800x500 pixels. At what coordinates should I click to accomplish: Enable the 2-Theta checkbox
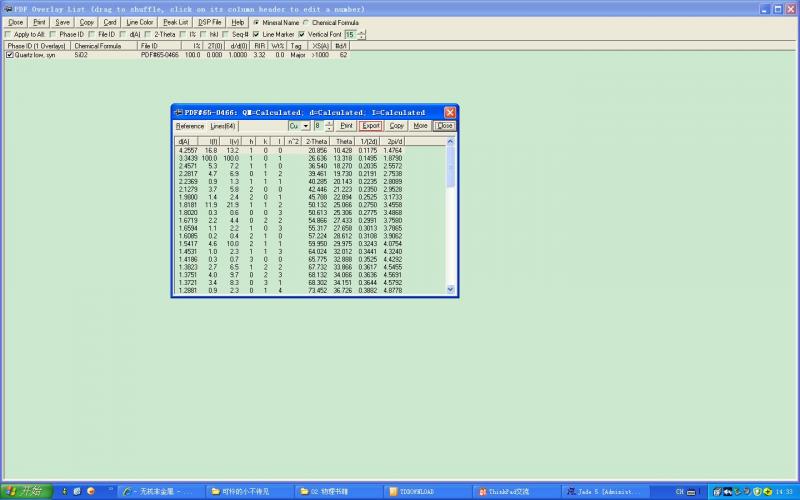click(x=147, y=34)
